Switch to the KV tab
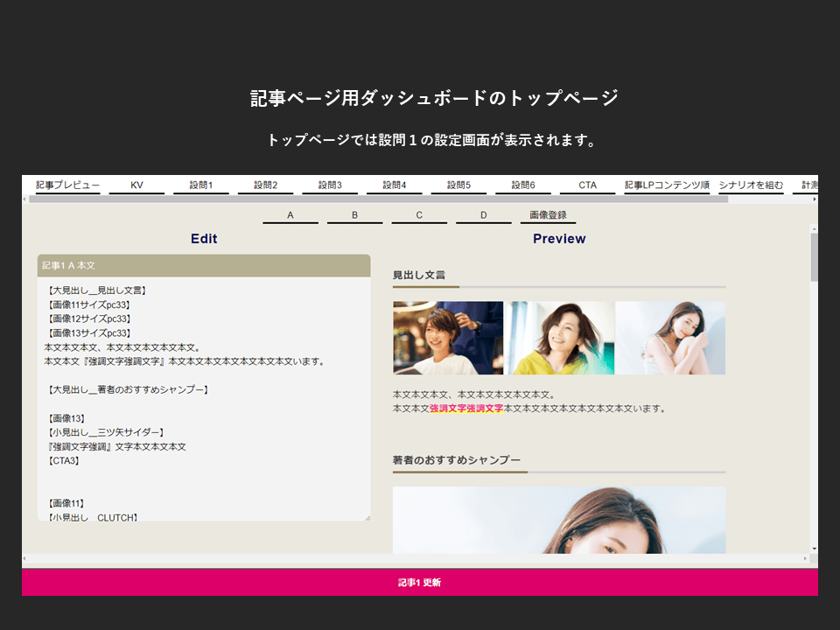The width and height of the screenshot is (840, 630). (136, 185)
